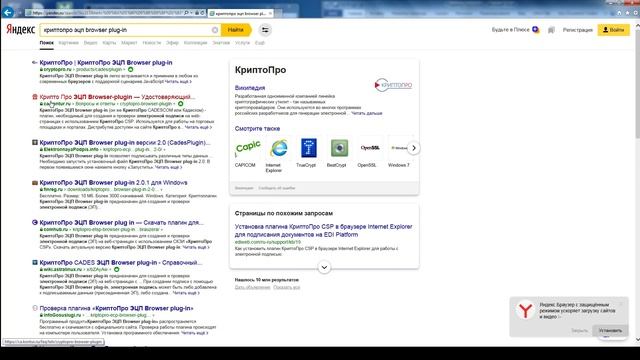Switch to the Видео tab
640x360 pixels.
tap(91, 43)
